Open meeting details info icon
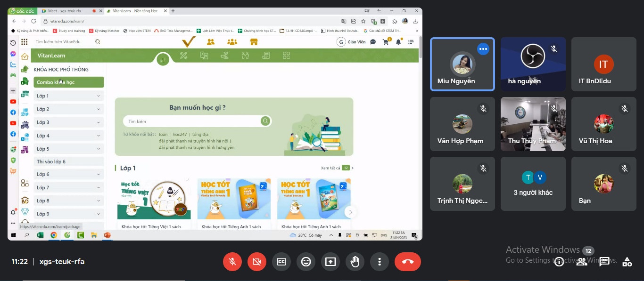 tap(559, 262)
